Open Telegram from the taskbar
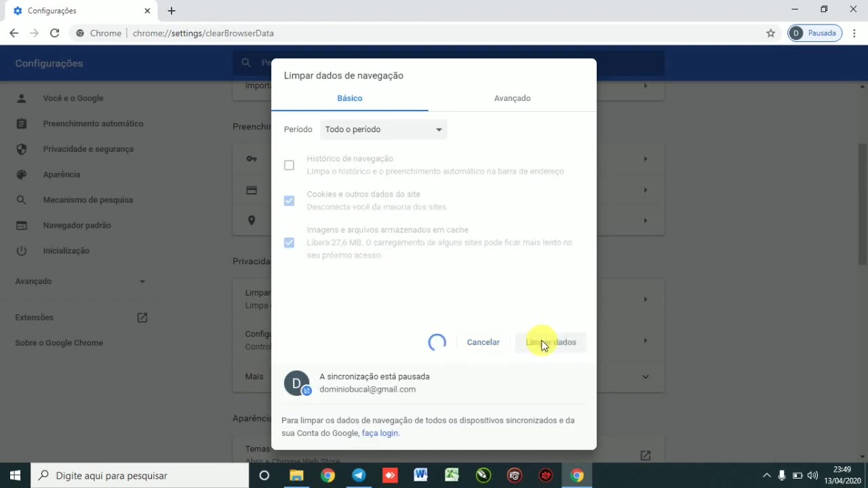Image resolution: width=868 pixels, height=488 pixels. tap(359, 475)
